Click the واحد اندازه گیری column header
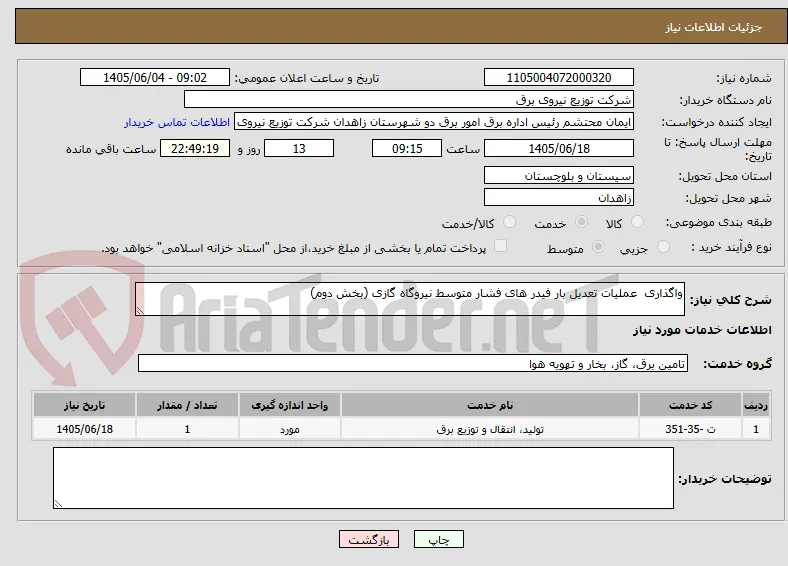This screenshot has width=788, height=566. [x=290, y=405]
